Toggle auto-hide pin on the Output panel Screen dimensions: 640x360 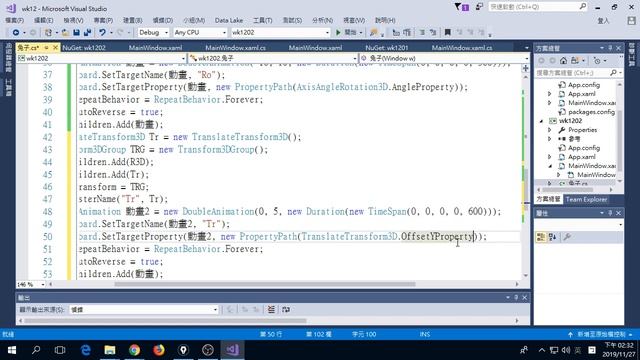point(516,298)
